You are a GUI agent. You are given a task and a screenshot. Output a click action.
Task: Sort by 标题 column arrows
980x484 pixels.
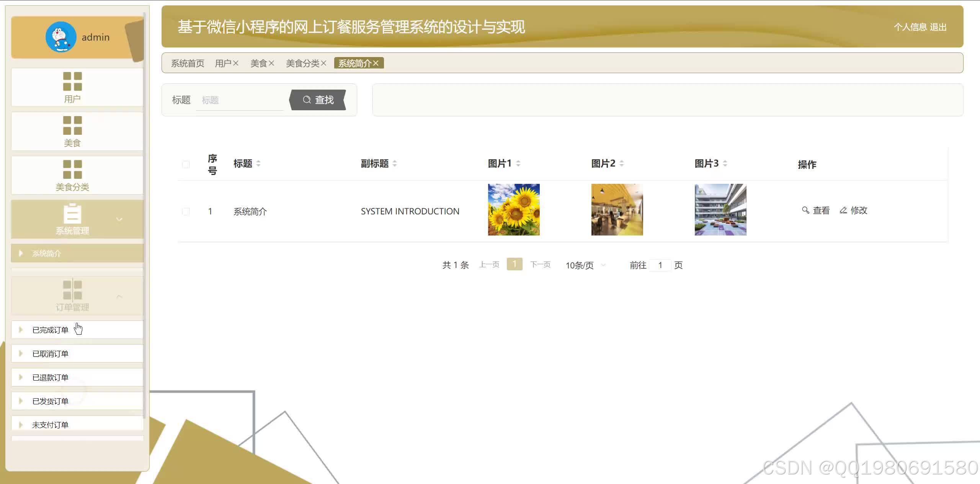tap(258, 164)
